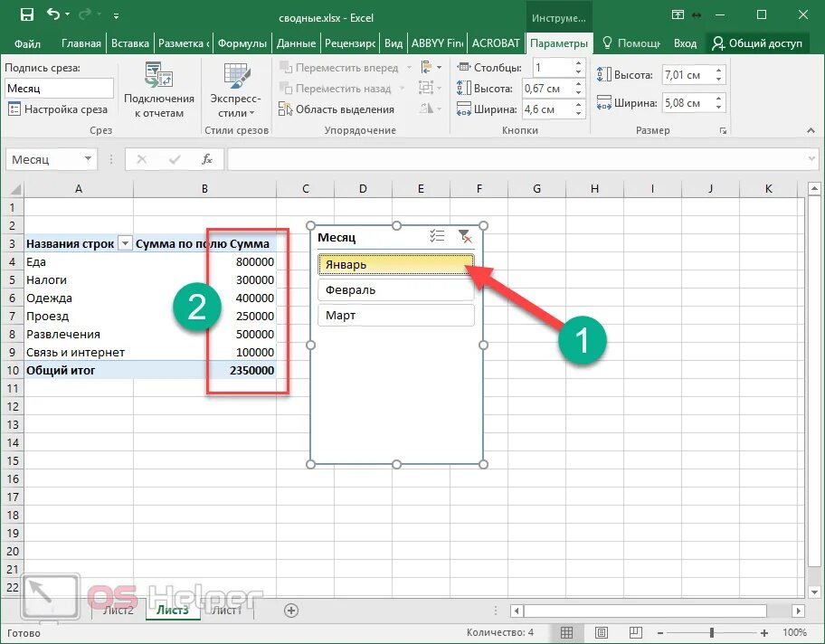Switch to Page Layout view icon

pos(601,632)
